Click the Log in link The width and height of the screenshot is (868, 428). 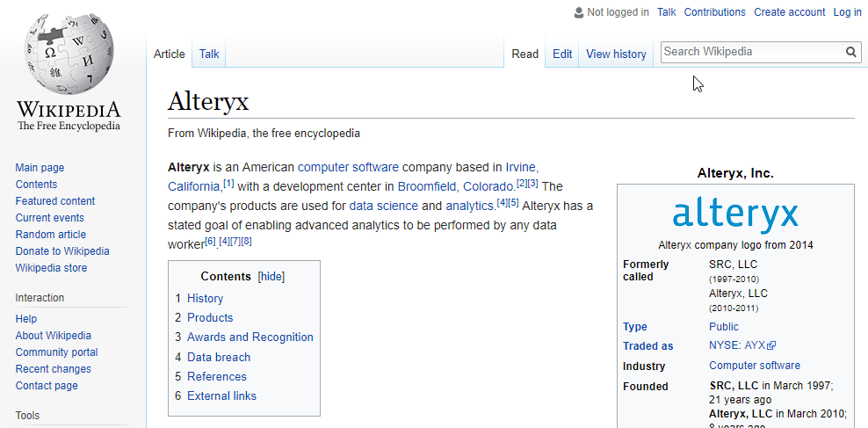coord(847,12)
